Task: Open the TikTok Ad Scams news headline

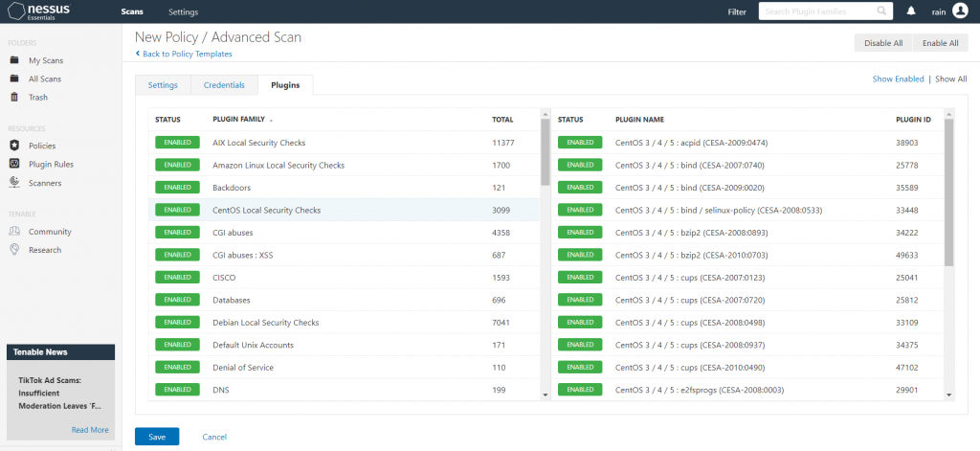Action: [58, 393]
